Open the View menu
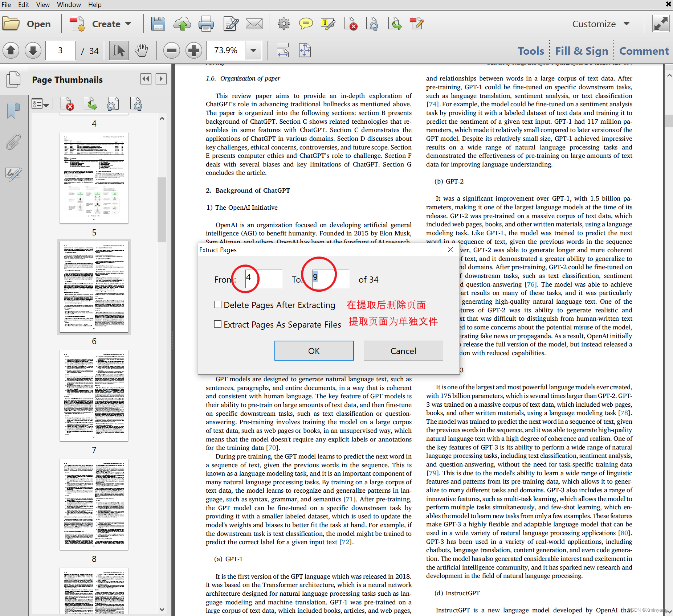Viewport: 673px width, 616px height. coord(43,5)
